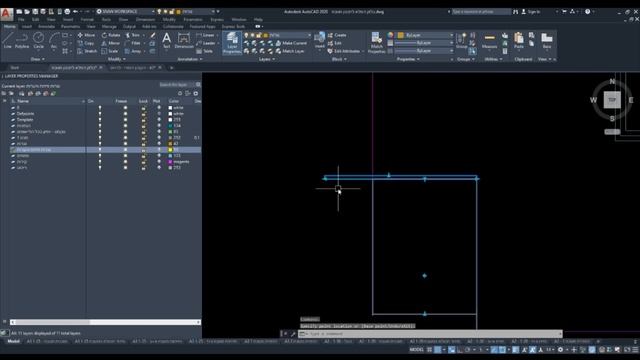The height and width of the screenshot is (360, 640).
Task: Click the command line input field
Action: pyautogui.click(x=431, y=333)
